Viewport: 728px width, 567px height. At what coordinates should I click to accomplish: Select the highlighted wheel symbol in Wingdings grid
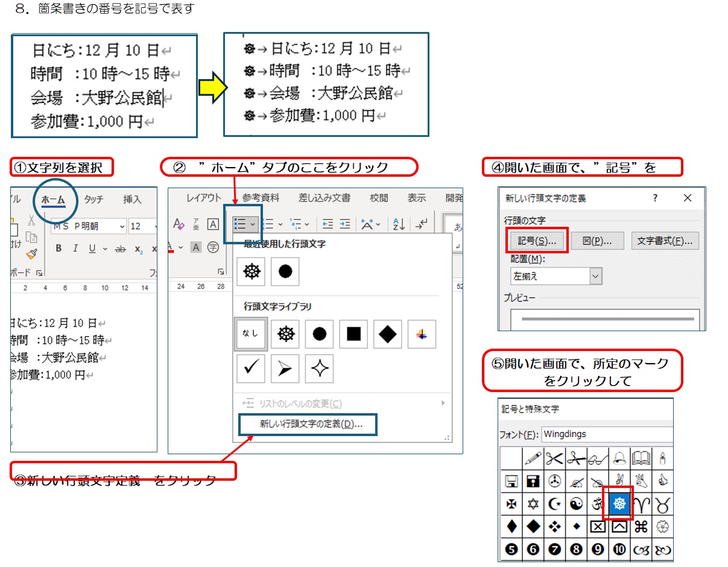[618, 503]
